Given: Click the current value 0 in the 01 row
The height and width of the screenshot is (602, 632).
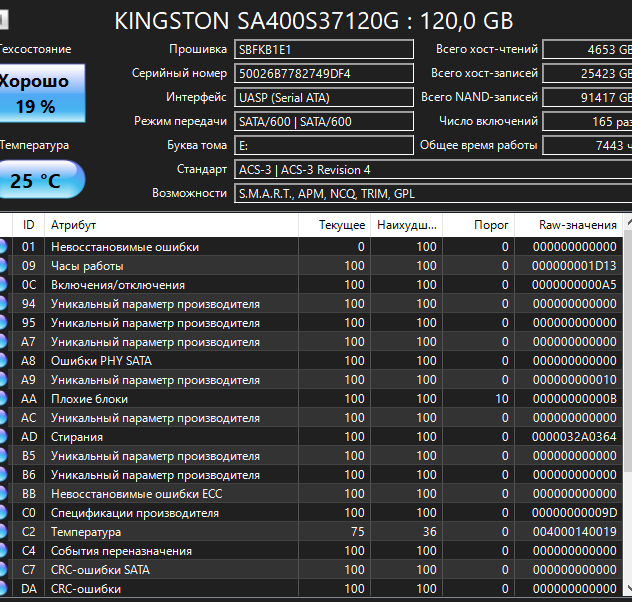Looking at the screenshot, I should [361, 247].
